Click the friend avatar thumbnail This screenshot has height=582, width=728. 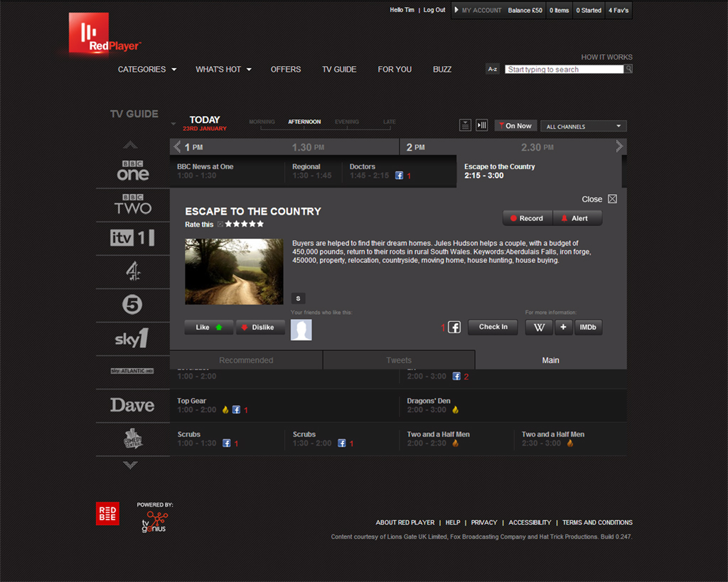click(x=301, y=330)
